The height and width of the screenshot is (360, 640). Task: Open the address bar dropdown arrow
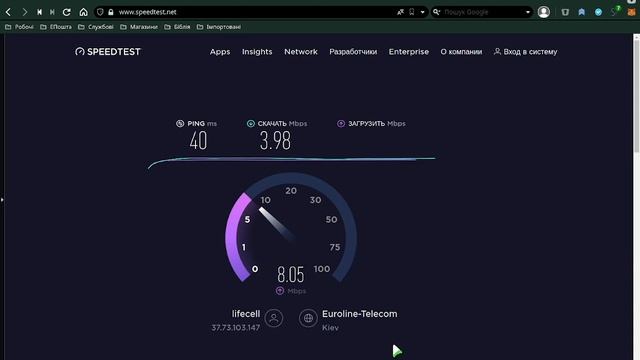pos(422,12)
